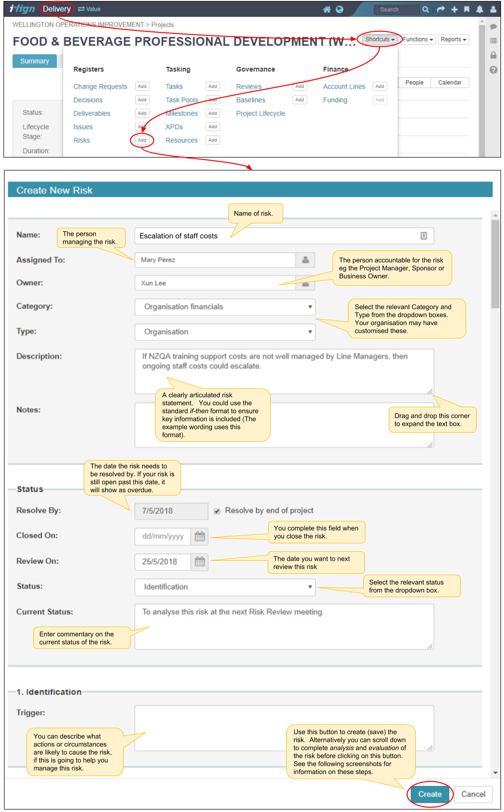Add a new XPD
The width and height of the screenshot is (504, 812).
tap(213, 127)
